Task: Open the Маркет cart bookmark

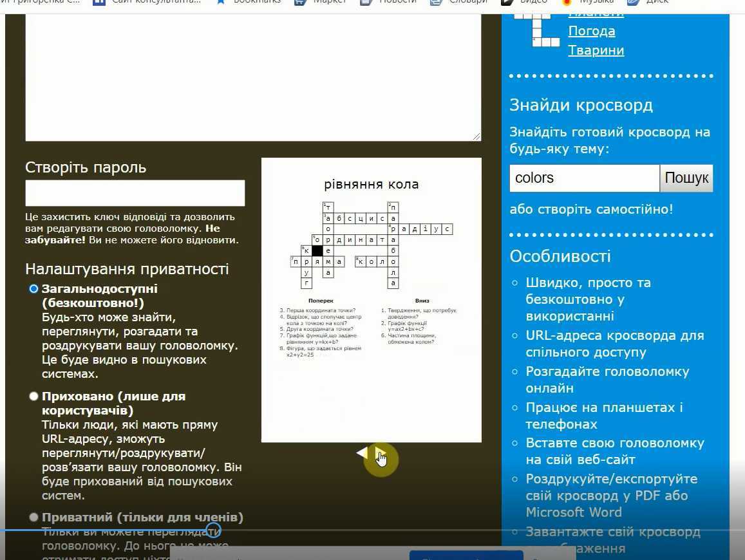Action: (300, 1)
